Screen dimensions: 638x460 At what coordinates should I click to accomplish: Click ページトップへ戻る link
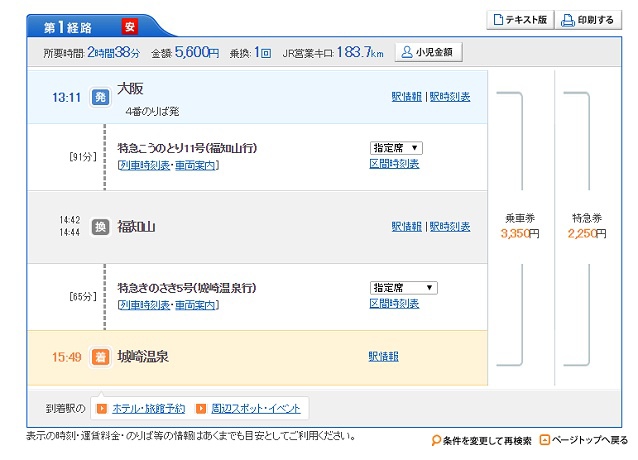click(x=590, y=440)
